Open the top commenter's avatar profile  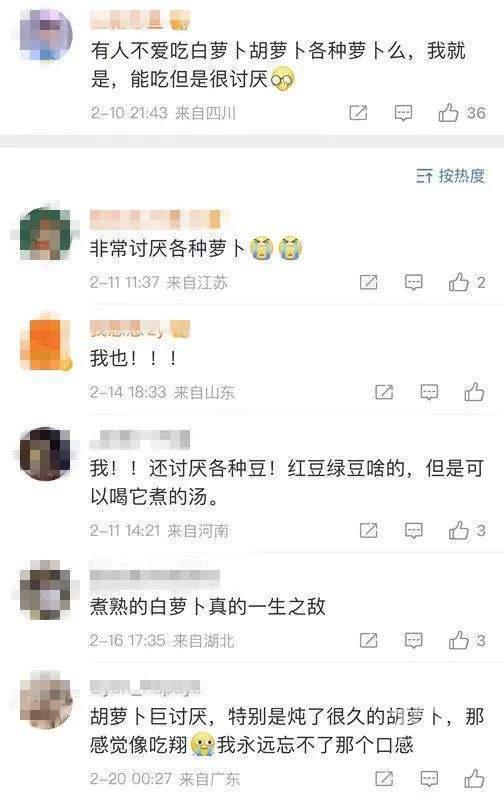(x=46, y=36)
